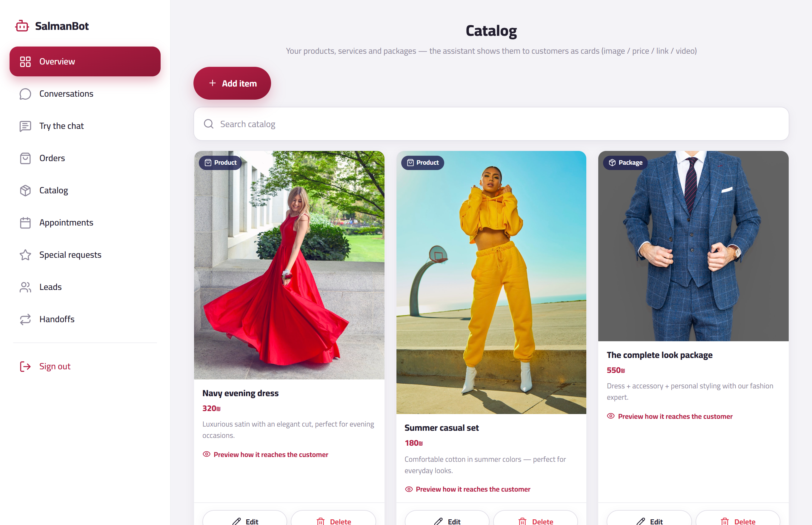This screenshot has width=812, height=525.
Task: Open the yellow Summer casual set image
Action: coord(491,282)
